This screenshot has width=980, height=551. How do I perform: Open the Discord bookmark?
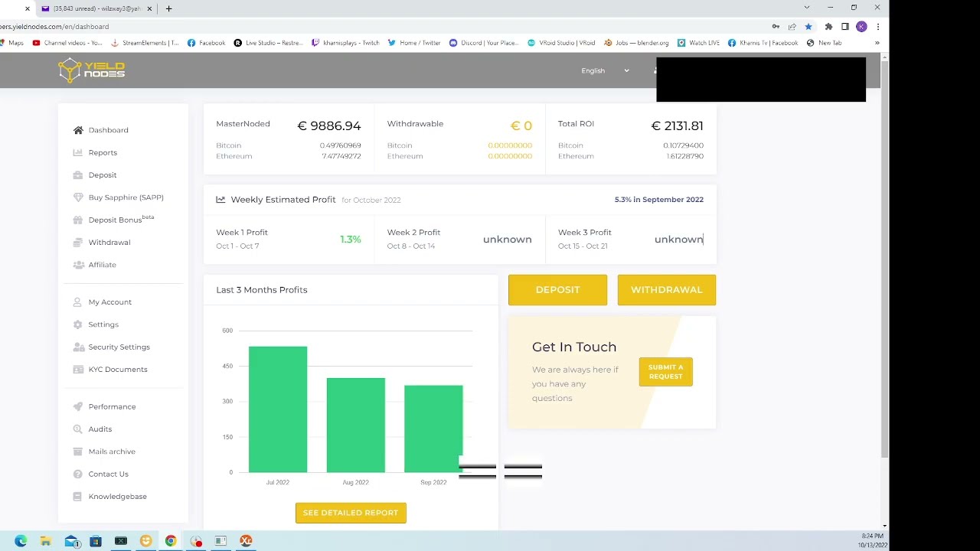click(x=484, y=43)
